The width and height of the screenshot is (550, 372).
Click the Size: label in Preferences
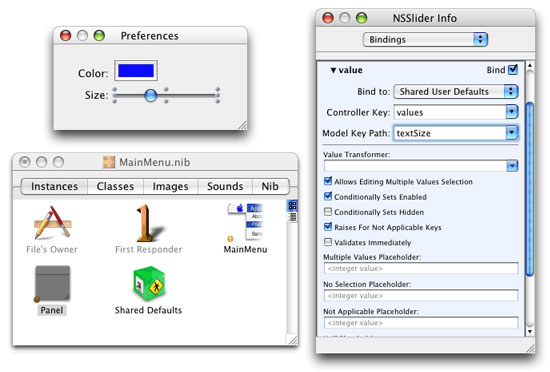[96, 95]
